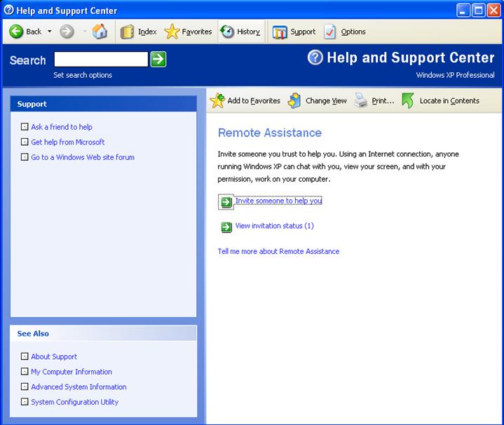The height and width of the screenshot is (425, 504).
Task: Click the Options toolbar label
Action: coord(353,32)
